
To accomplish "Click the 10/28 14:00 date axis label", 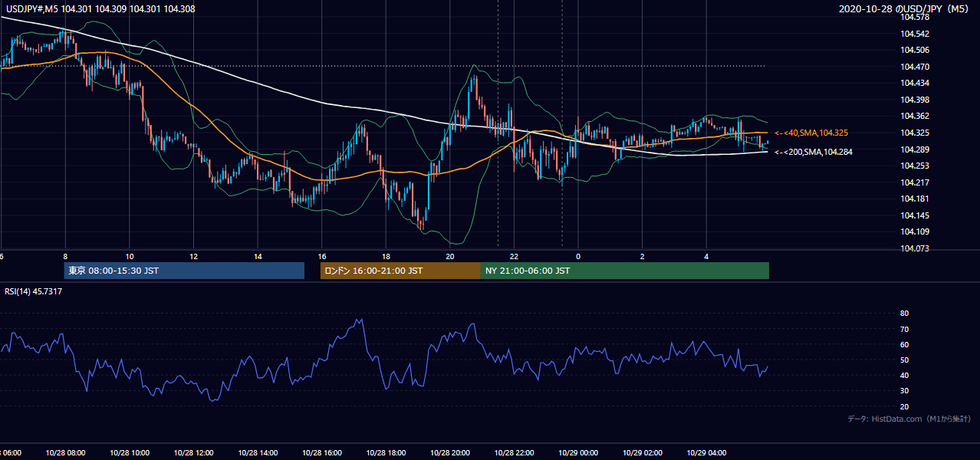I will (x=258, y=453).
